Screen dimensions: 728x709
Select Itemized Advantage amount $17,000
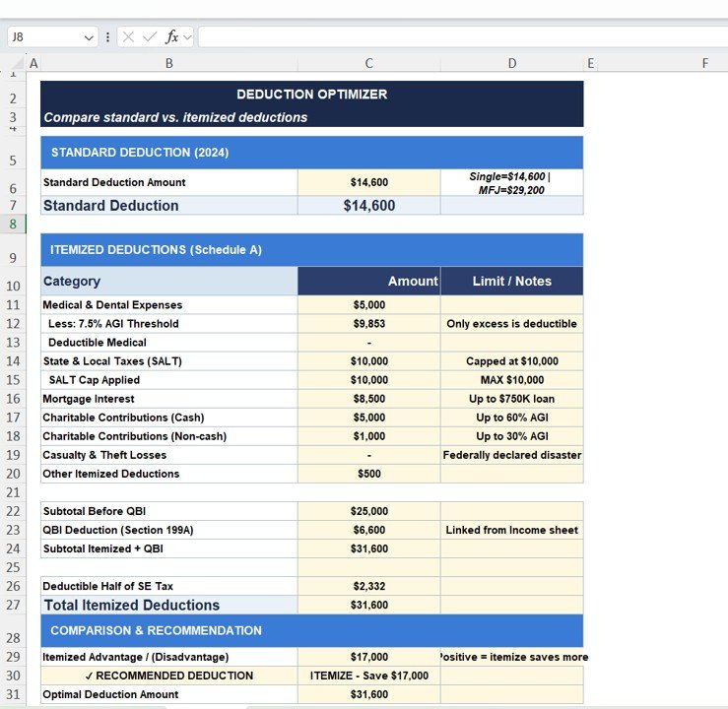[368, 657]
